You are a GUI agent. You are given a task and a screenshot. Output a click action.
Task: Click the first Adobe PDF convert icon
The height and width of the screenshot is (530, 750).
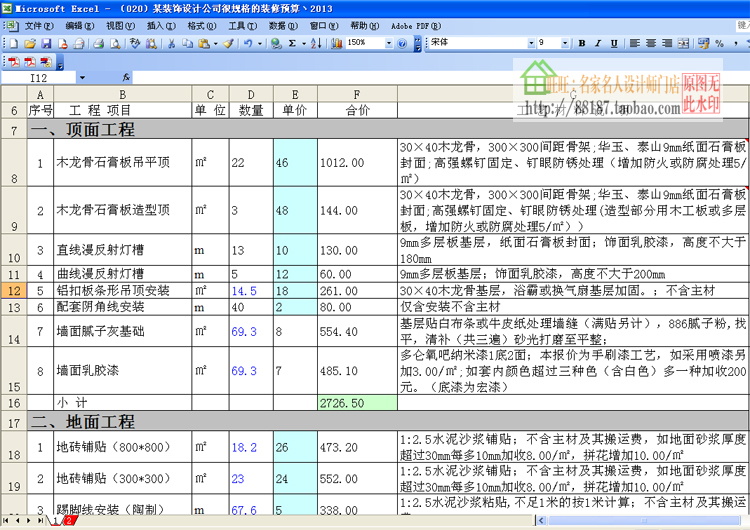click(x=13, y=62)
